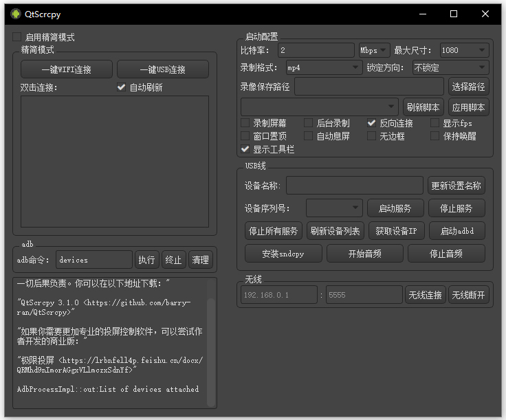
Task: Click the 获取设备IP button
Action: 396,231
